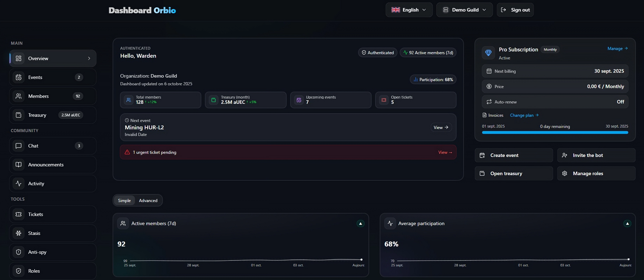Click the Announcements book icon
Image resolution: width=644 pixels, height=280 pixels.
[x=19, y=164]
